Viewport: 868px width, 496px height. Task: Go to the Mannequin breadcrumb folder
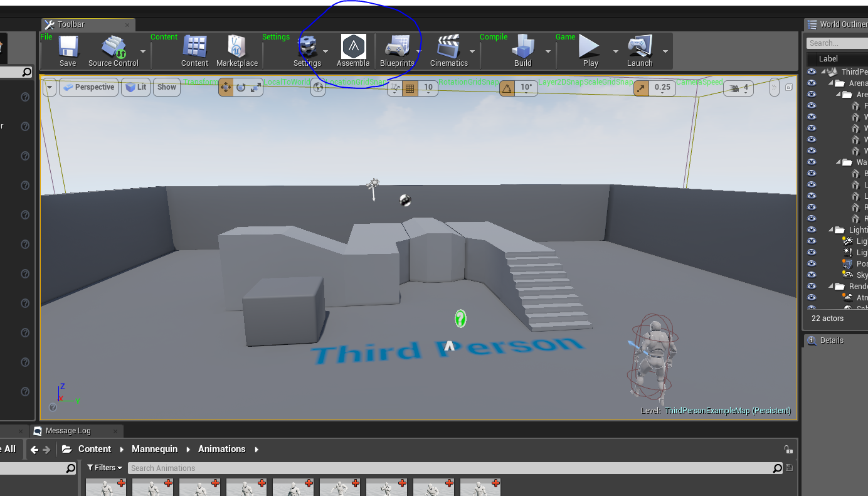point(154,449)
